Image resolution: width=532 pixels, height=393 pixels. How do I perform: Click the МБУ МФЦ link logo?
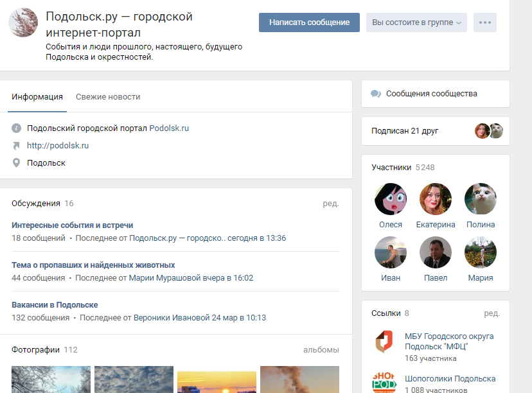tap(386, 342)
